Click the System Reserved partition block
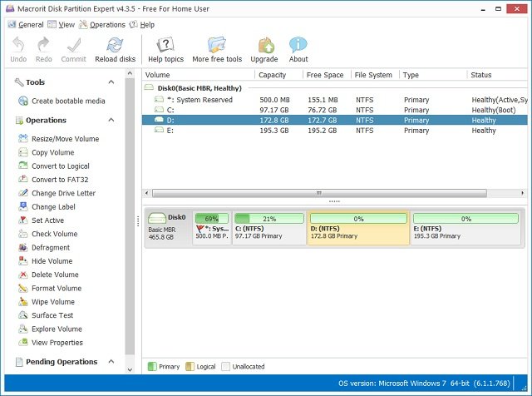This screenshot has height=396, width=532. coord(212,228)
